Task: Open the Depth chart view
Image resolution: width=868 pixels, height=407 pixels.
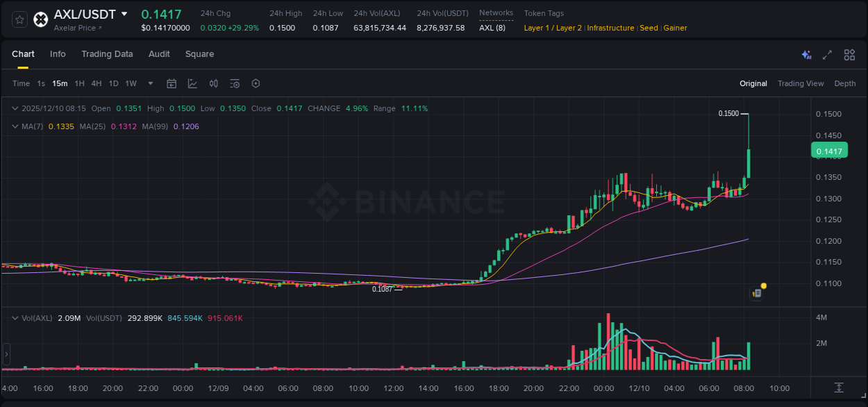Action: coord(844,83)
